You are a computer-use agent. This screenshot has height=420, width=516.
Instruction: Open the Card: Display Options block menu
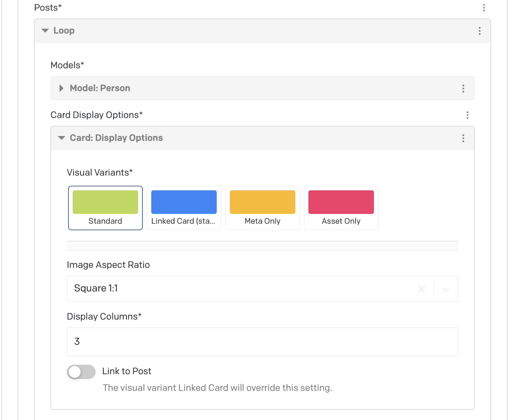463,138
